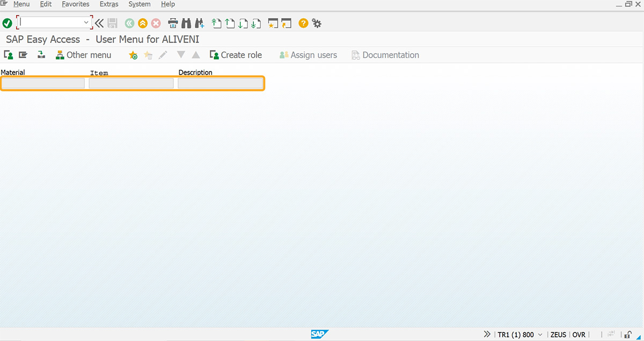Click the Create role button
This screenshot has height=341, width=644.
[x=236, y=55]
